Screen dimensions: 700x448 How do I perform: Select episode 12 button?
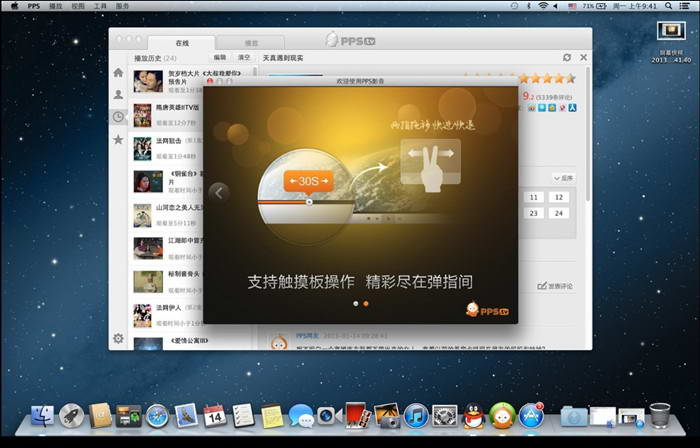point(560,197)
